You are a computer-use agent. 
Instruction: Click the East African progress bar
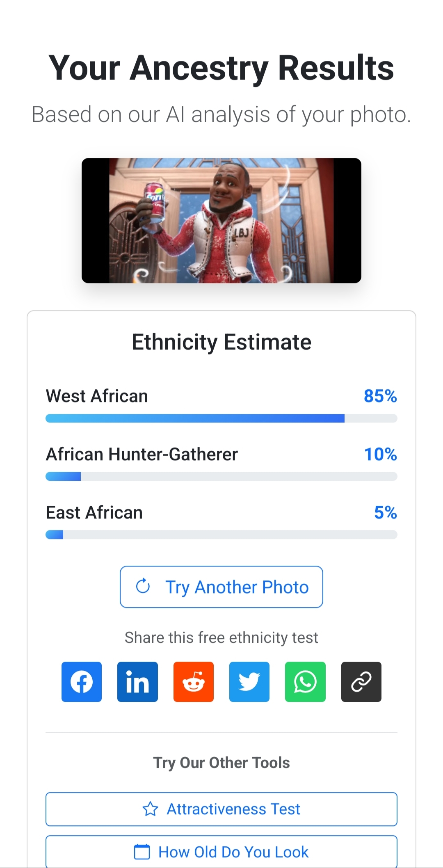tap(221, 535)
